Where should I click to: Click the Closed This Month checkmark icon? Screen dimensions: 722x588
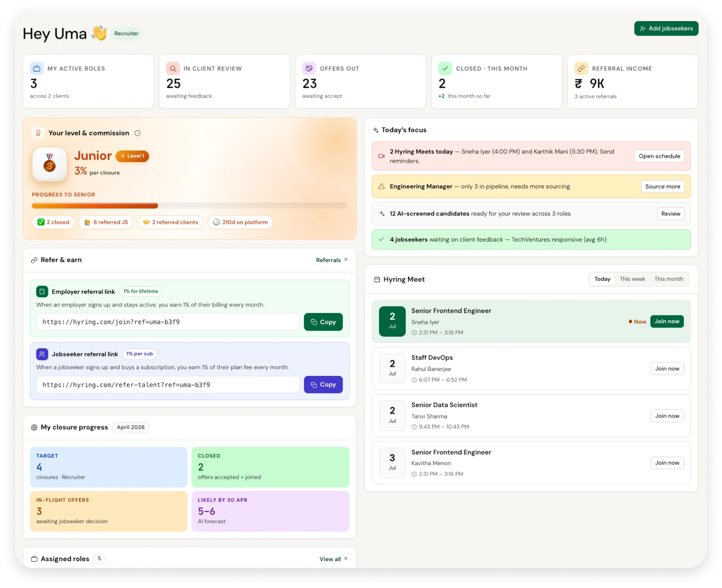click(x=445, y=69)
